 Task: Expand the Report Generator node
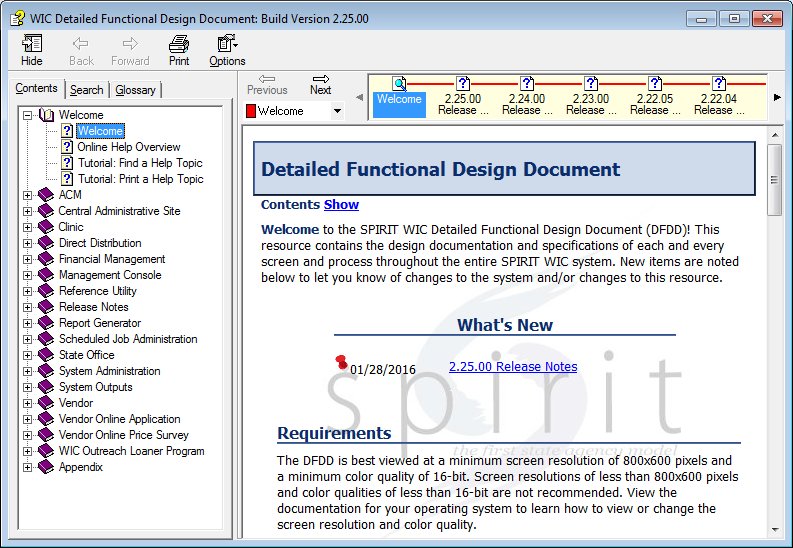28,323
